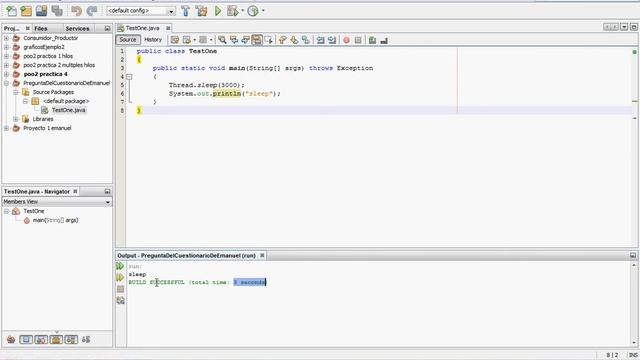
Task: Select TestOne.java Navigator tab
Action: [37, 191]
